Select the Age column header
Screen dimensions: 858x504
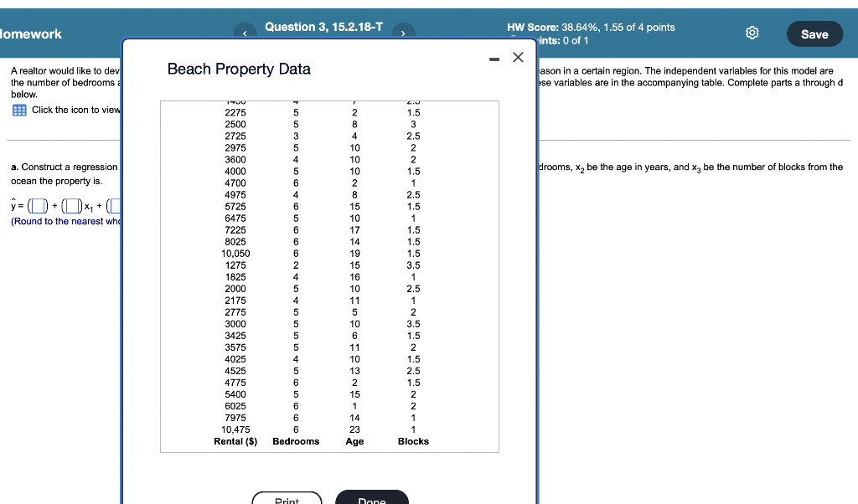[354, 441]
